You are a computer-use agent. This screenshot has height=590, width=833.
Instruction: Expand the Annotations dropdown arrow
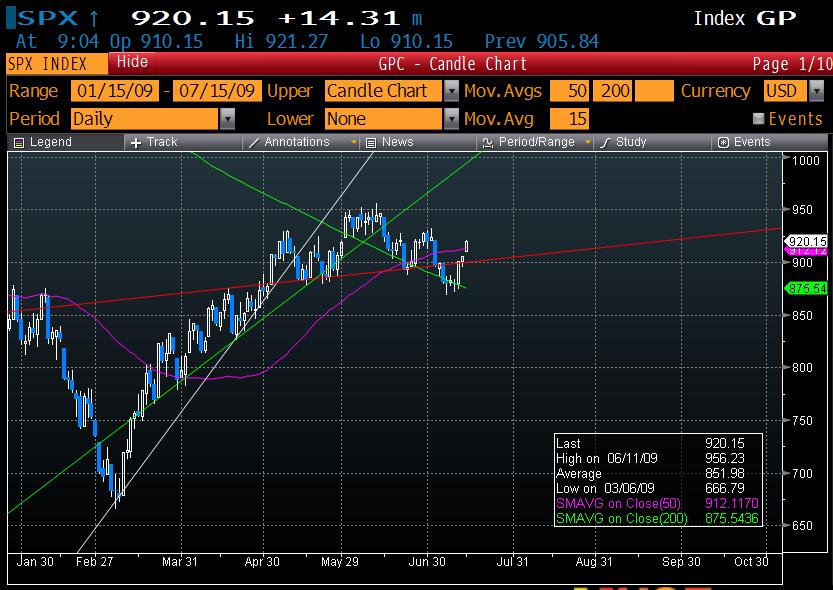tap(353, 142)
